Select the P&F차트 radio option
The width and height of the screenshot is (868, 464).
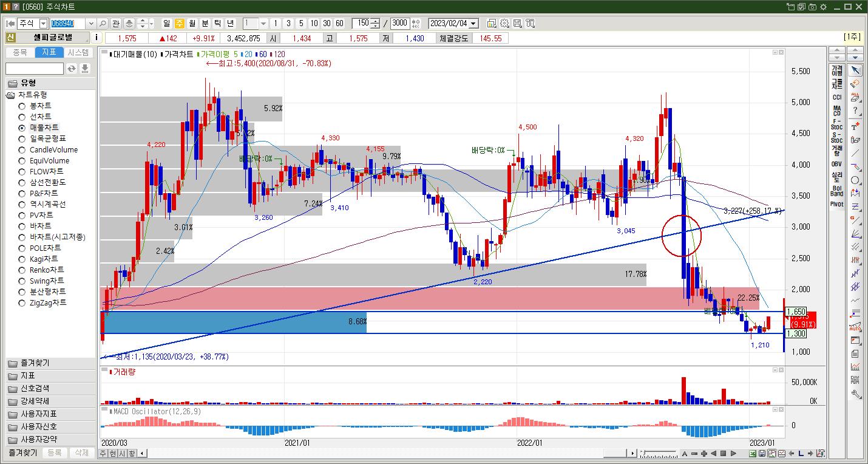pyautogui.click(x=22, y=193)
